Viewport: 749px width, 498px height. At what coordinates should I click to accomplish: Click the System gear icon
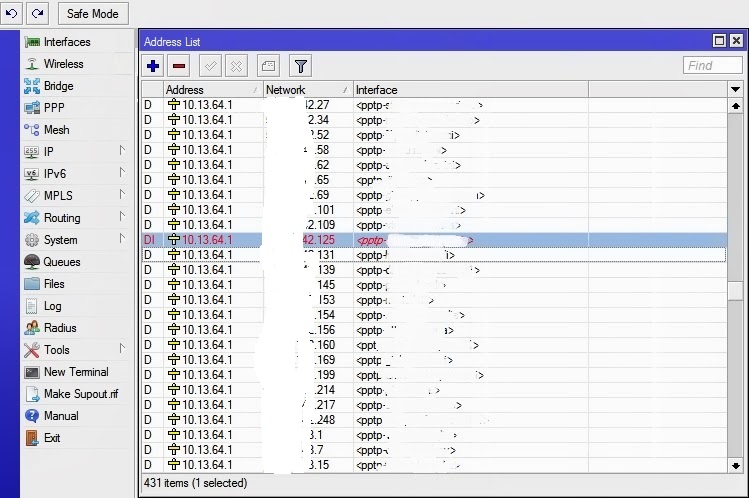pos(32,240)
